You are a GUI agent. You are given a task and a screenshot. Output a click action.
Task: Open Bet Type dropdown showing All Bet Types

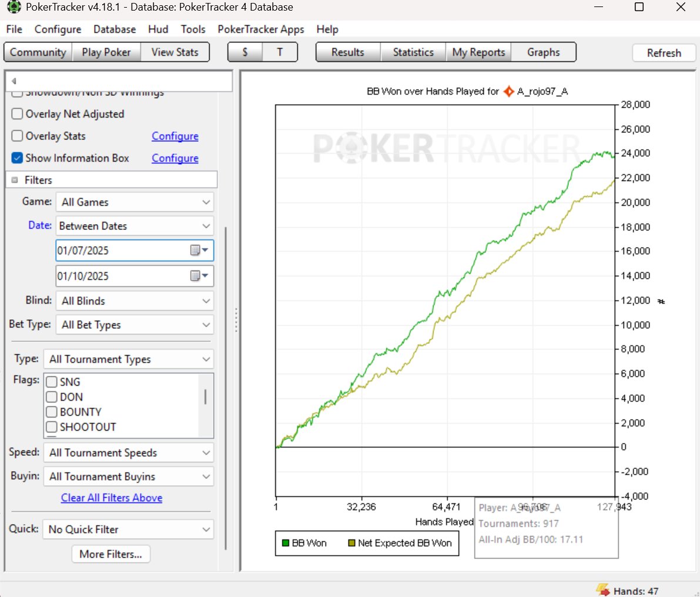point(135,325)
